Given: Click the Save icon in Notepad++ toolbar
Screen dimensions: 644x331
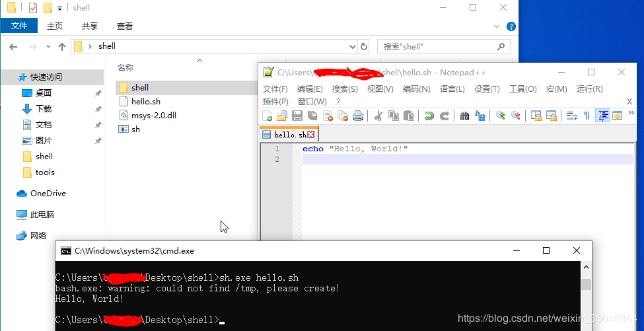Looking at the screenshot, I should [297, 116].
